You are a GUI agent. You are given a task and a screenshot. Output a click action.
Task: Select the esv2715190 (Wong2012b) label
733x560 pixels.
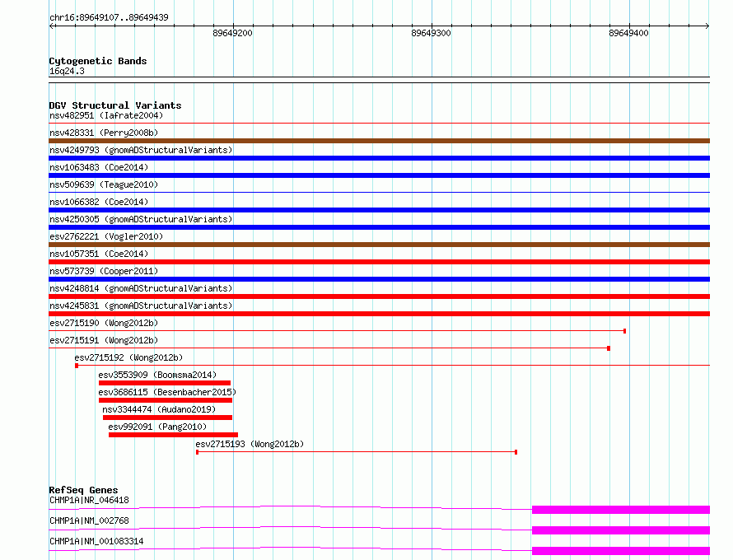click(104, 323)
